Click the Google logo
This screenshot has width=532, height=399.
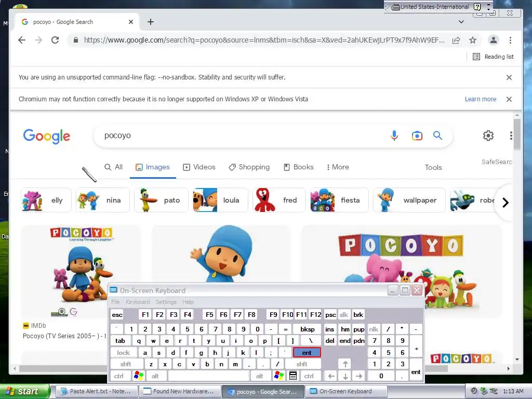point(47,136)
